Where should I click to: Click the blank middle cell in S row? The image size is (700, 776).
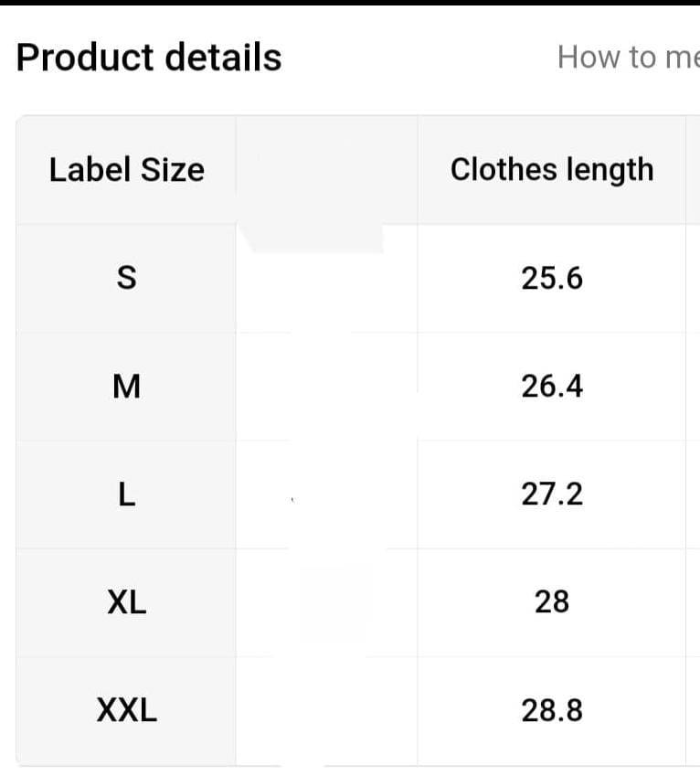click(326, 279)
